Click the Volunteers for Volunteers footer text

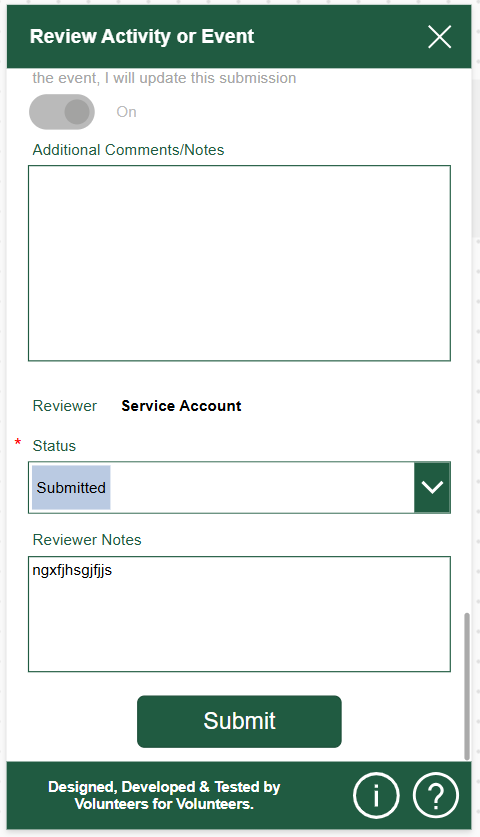[x=164, y=803]
